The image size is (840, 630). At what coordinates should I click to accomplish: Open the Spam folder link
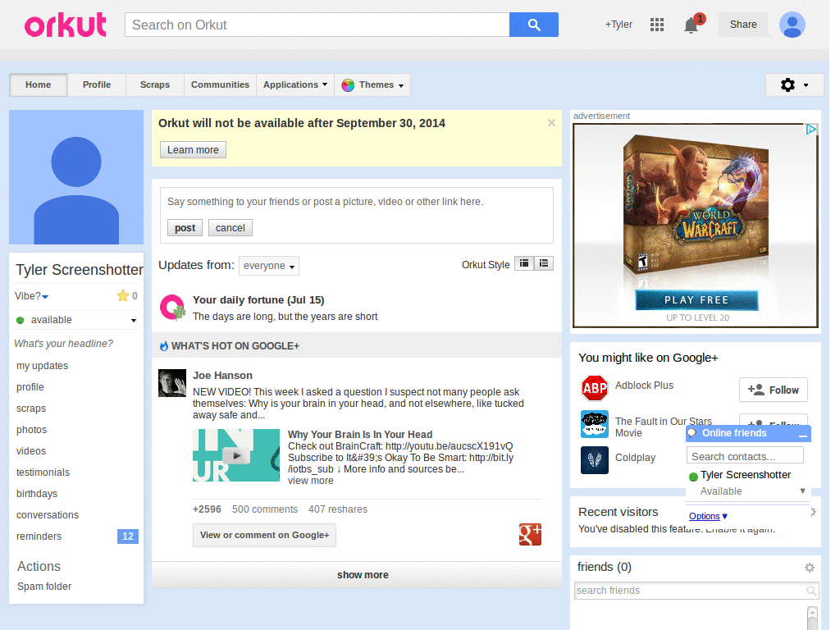44,587
